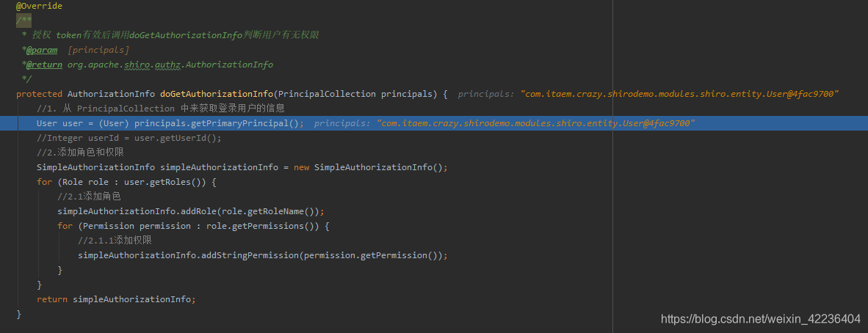Click the getPrimaryPrincipal() call
This screenshot has height=333, width=868.
(245, 123)
